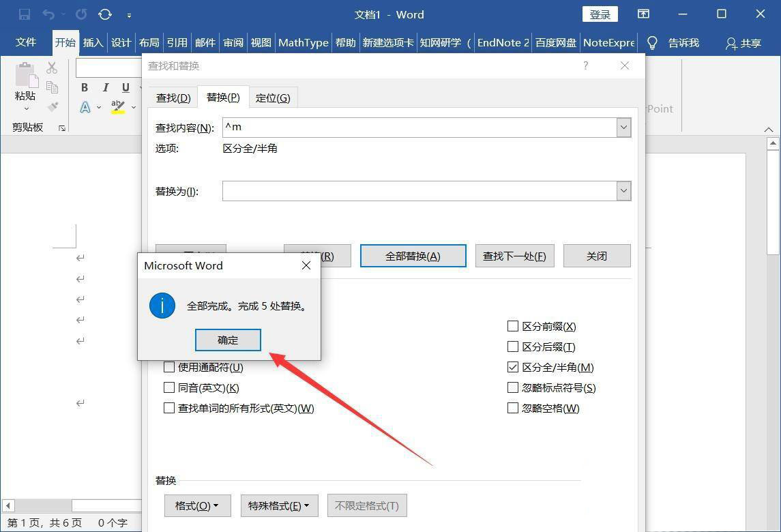The image size is (781, 532).
Task: Click inside the 替换为 input field
Action: tap(409, 191)
